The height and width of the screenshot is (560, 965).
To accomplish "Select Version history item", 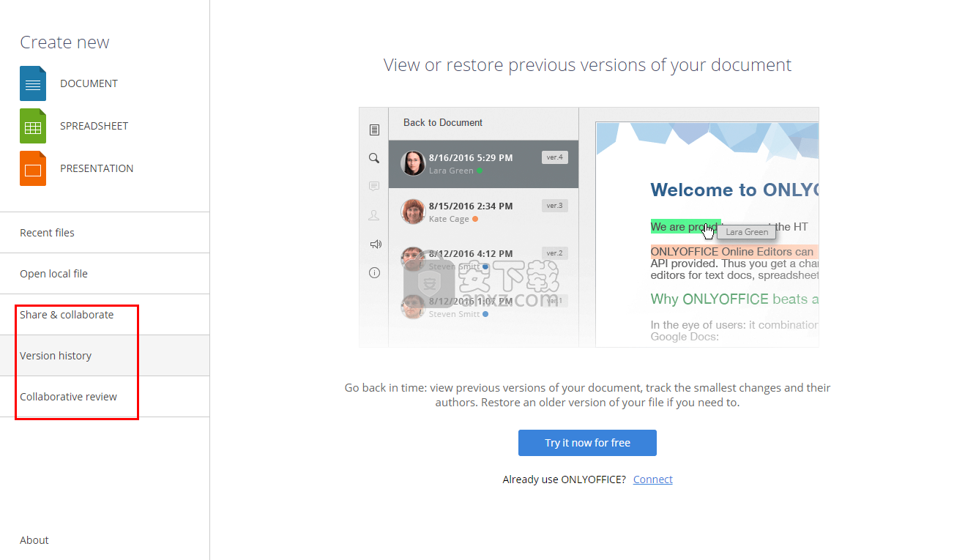I will click(x=105, y=356).
